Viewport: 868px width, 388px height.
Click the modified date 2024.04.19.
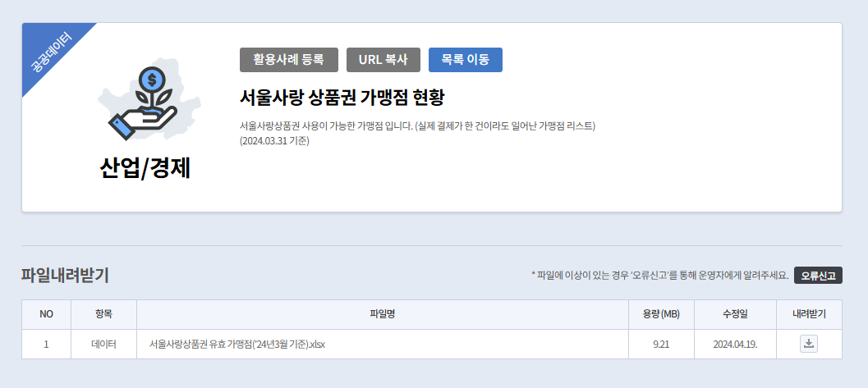pyautogui.click(x=735, y=345)
